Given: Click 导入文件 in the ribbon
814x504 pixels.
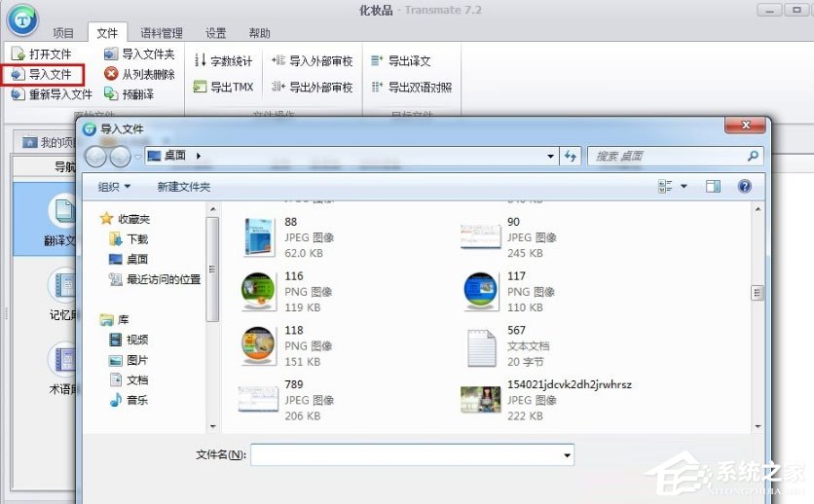Looking at the screenshot, I should (x=42, y=75).
